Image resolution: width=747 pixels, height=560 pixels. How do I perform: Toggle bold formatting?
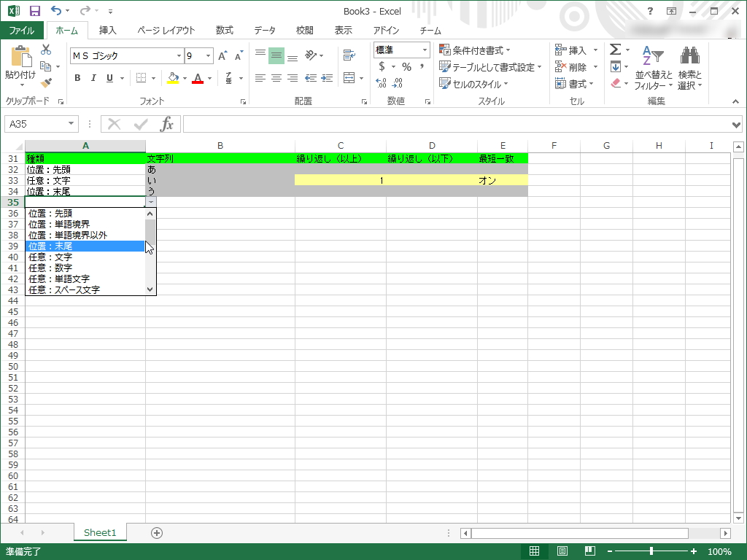[77, 78]
